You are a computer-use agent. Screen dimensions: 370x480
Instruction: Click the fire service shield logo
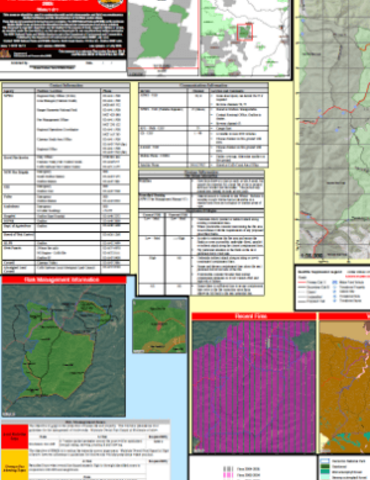click(110, 4)
